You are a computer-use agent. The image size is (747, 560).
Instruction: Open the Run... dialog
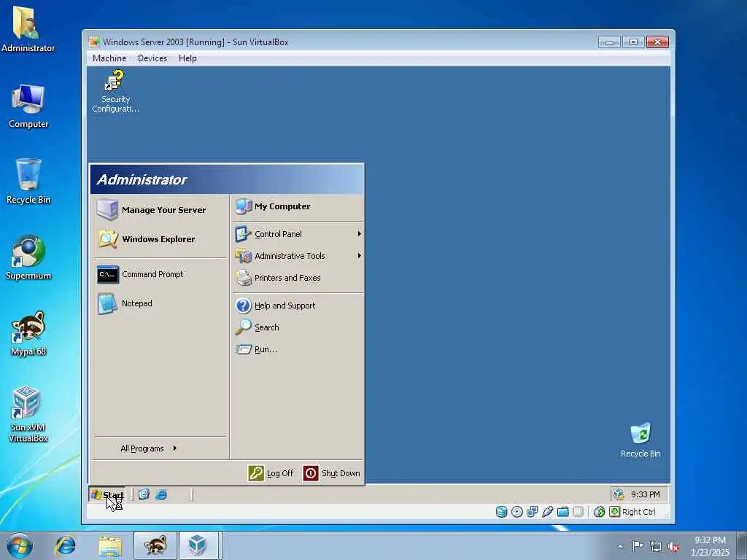pyautogui.click(x=298, y=349)
